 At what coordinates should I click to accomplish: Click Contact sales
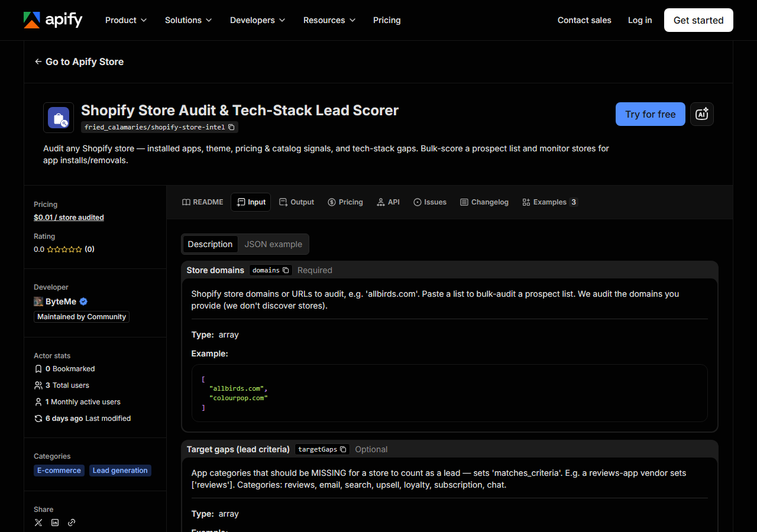coord(584,20)
